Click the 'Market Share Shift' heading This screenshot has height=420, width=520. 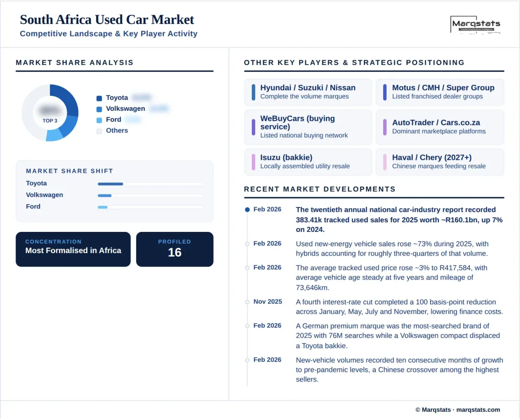tap(69, 171)
